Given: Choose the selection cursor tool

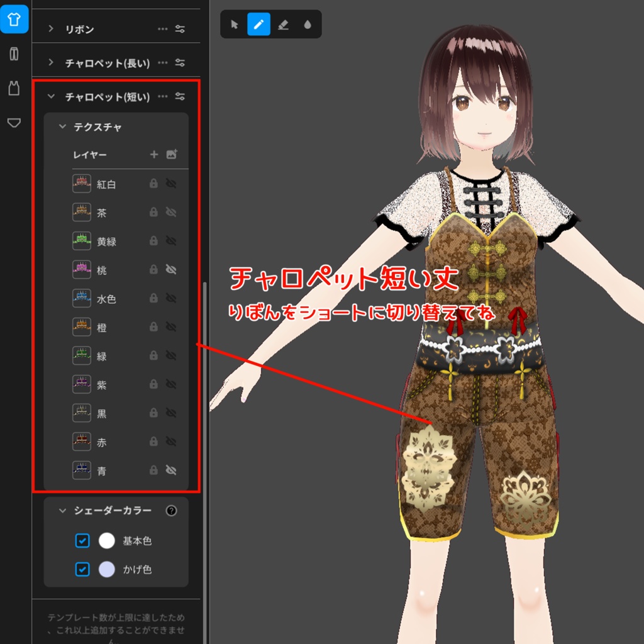Looking at the screenshot, I should [x=235, y=25].
